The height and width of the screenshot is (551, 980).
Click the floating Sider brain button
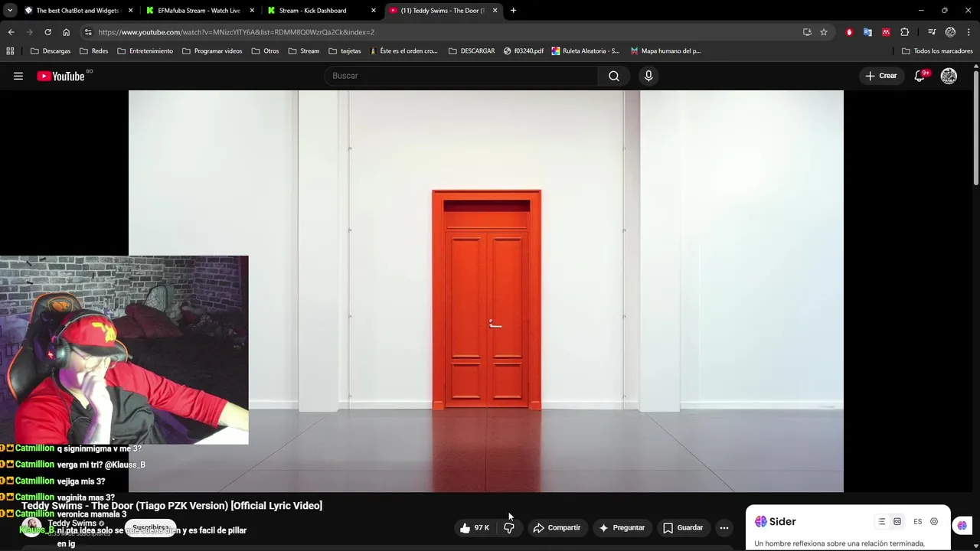point(962,525)
